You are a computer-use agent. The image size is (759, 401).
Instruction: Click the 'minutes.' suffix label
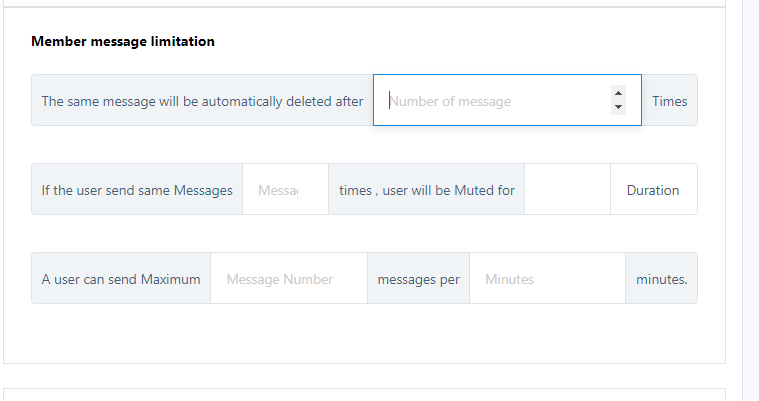[x=661, y=279]
